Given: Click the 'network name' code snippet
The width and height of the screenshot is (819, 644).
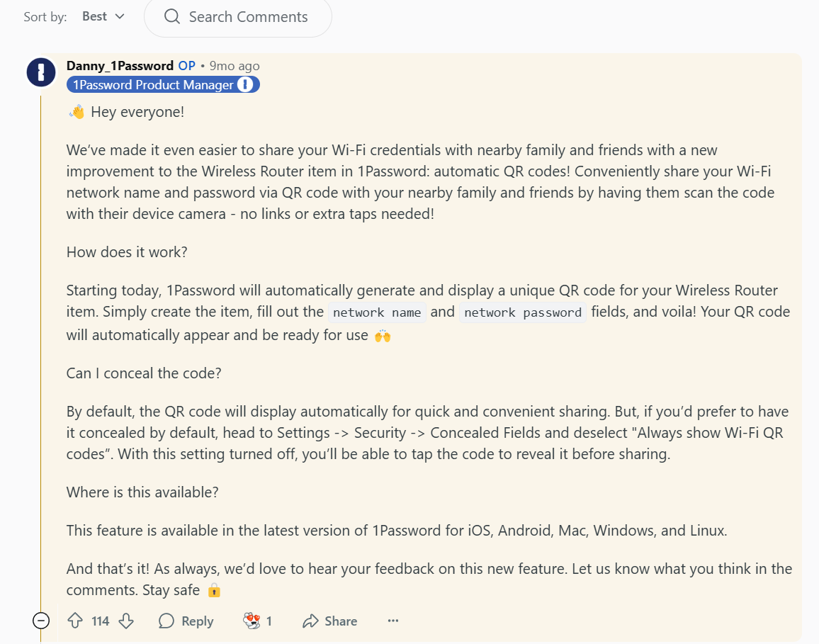Looking at the screenshot, I should pyautogui.click(x=377, y=312).
